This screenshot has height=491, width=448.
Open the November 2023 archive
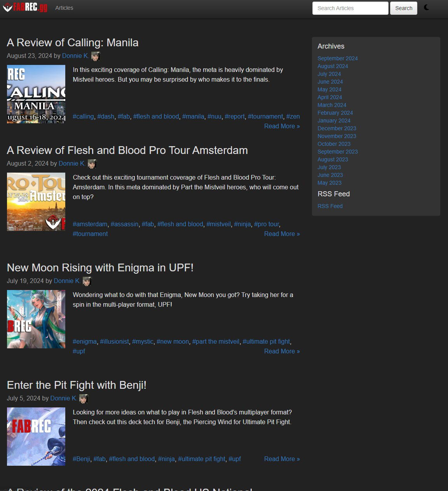(x=337, y=136)
